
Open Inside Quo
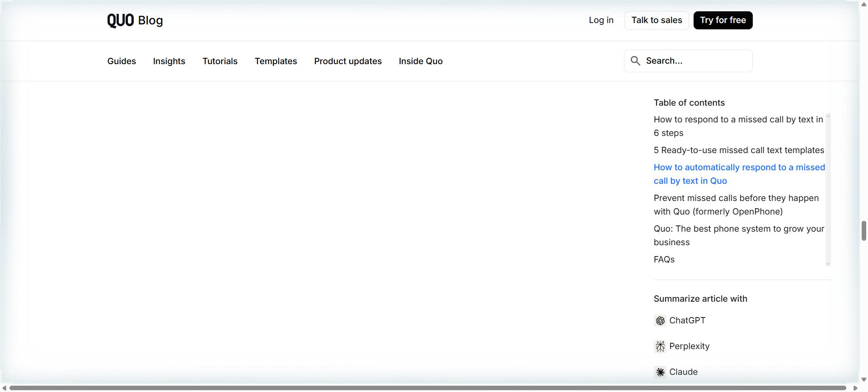pyautogui.click(x=421, y=61)
